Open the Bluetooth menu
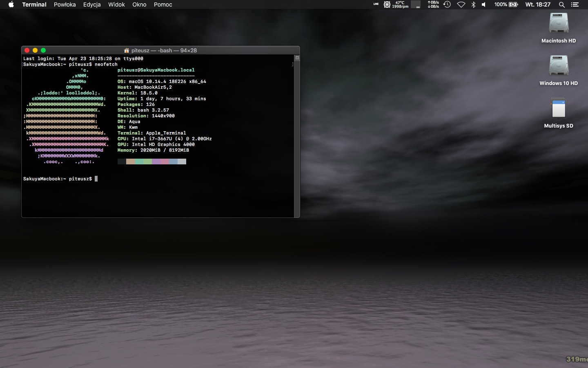Image resolution: width=588 pixels, height=368 pixels. click(474, 4)
